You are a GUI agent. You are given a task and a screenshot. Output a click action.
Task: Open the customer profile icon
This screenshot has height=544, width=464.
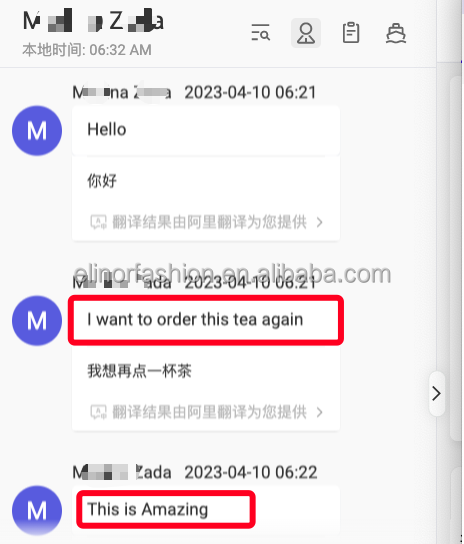coord(306,33)
